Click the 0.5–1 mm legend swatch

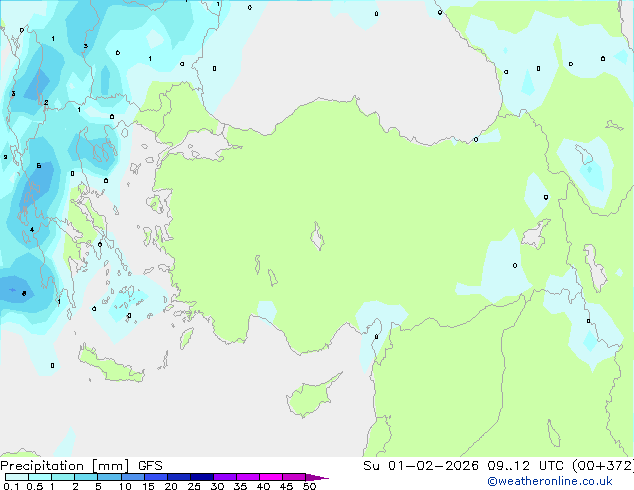pos(40,477)
